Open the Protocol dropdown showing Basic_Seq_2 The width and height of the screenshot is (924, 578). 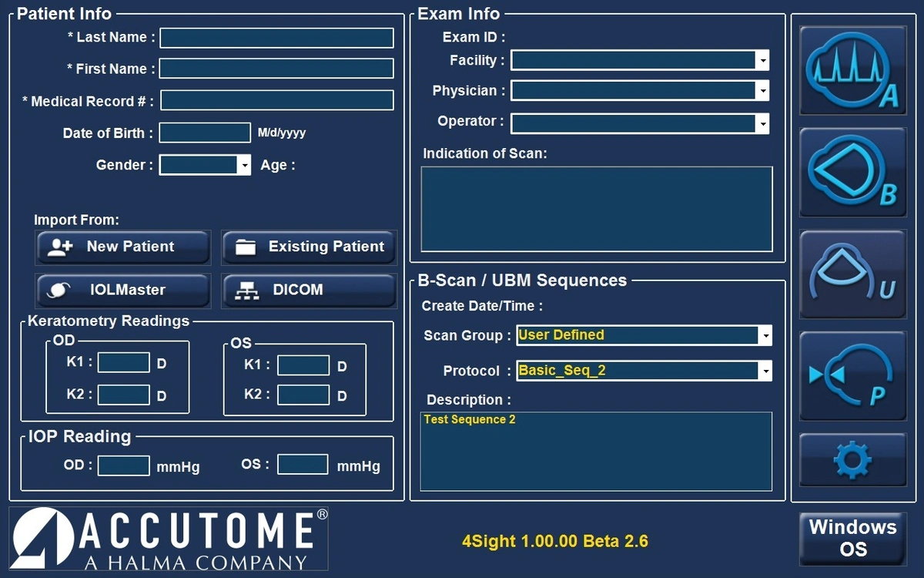[x=765, y=371]
